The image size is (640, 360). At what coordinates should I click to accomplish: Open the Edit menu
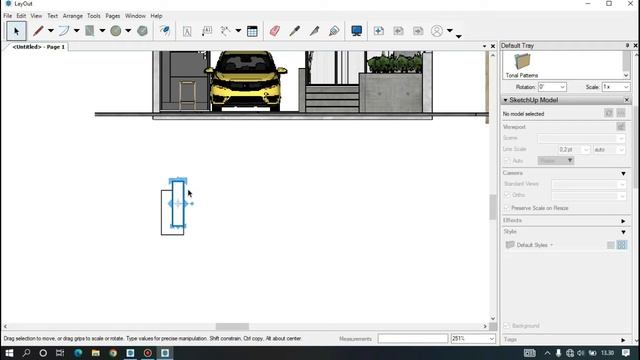tap(21, 16)
